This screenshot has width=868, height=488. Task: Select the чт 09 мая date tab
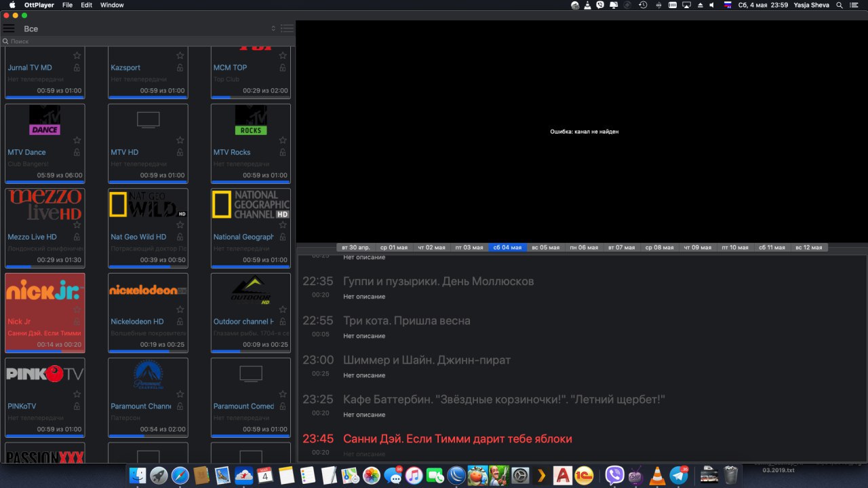(x=697, y=248)
